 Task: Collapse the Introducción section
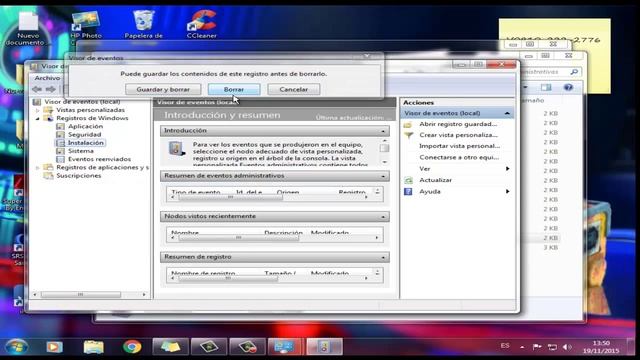pos(383,131)
